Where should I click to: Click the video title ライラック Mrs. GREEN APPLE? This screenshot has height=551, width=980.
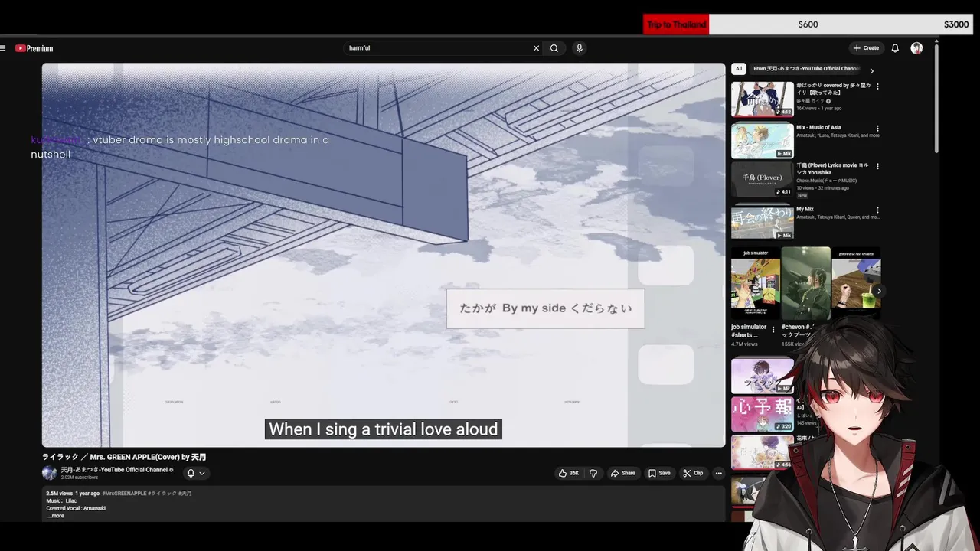tap(124, 457)
